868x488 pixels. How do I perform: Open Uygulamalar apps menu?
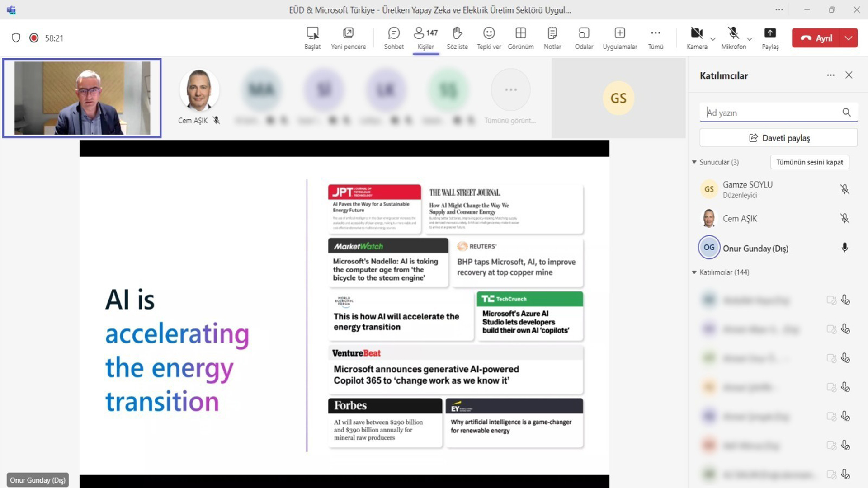pyautogui.click(x=620, y=38)
